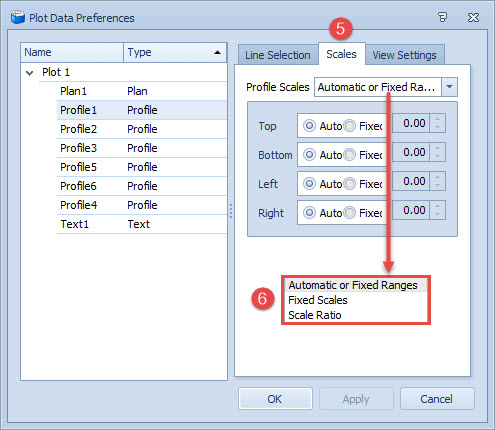Select the Fixed radio for Right
This screenshot has height=430, width=495.
pyautogui.click(x=349, y=213)
